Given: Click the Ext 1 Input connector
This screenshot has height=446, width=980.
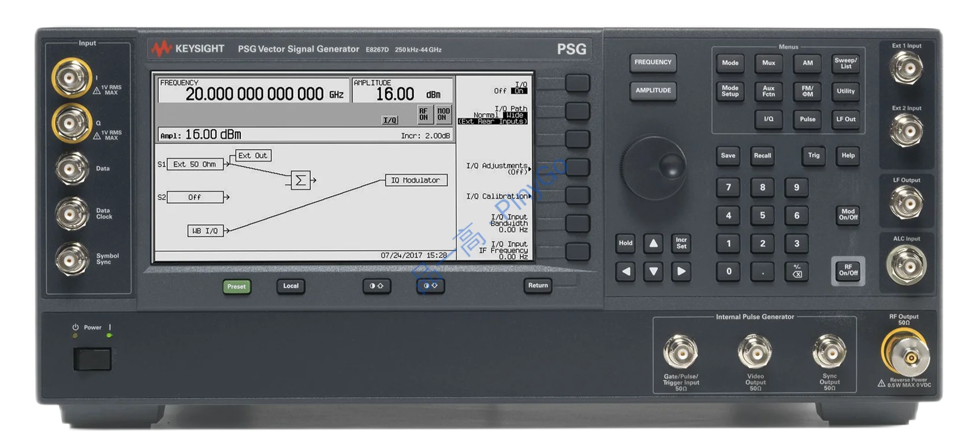Looking at the screenshot, I should click(x=906, y=68).
